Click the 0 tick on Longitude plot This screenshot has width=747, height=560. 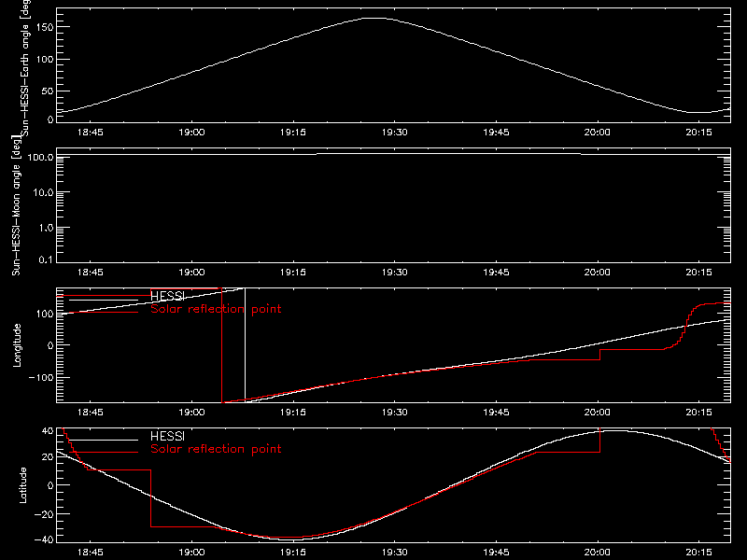click(x=50, y=345)
